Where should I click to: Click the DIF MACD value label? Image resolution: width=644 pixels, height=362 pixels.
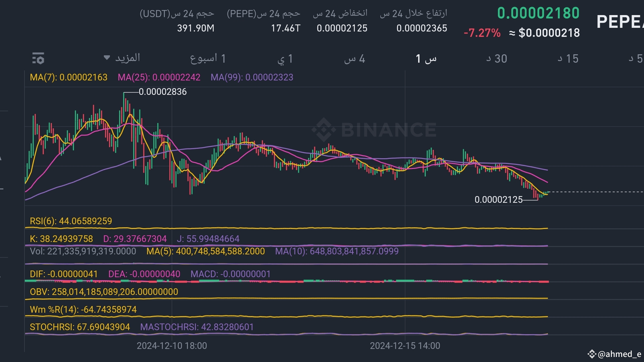63,274
